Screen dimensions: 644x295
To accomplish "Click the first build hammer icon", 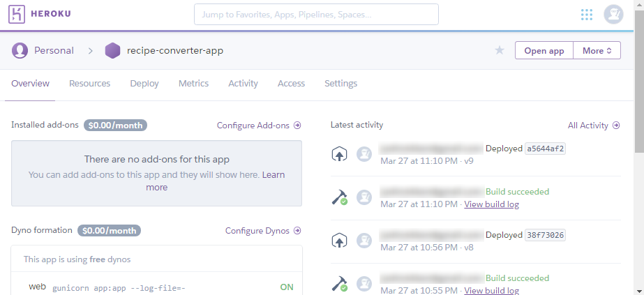I will pyautogui.click(x=339, y=197).
